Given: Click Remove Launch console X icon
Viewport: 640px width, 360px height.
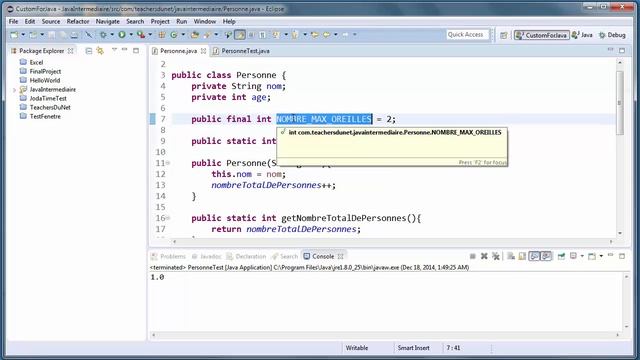Looking at the screenshot, I should click(484, 256).
